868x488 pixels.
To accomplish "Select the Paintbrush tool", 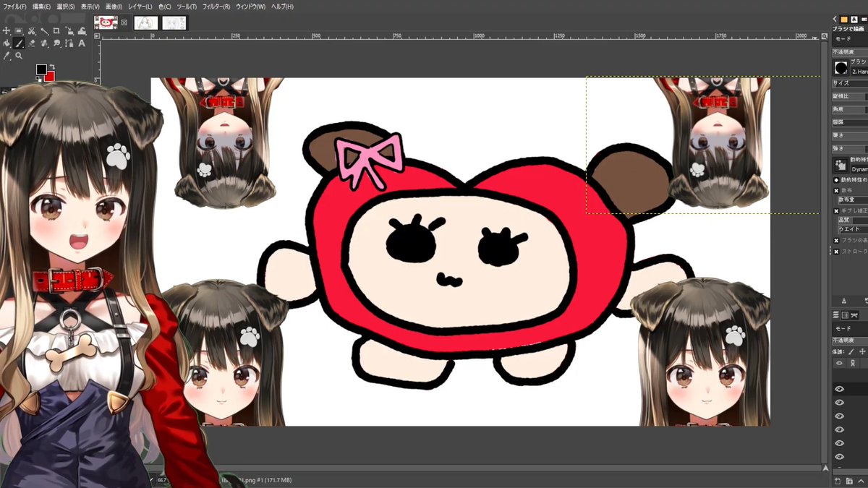I will pyautogui.click(x=19, y=43).
